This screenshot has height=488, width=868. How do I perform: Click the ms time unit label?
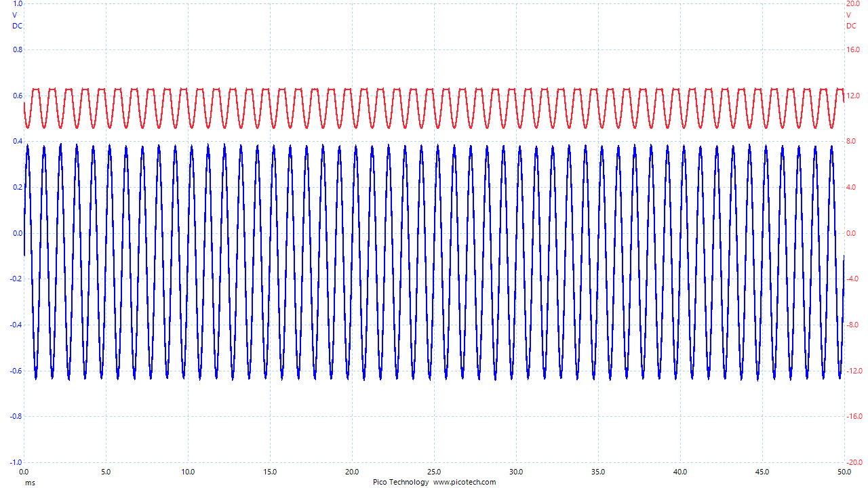tap(30, 483)
